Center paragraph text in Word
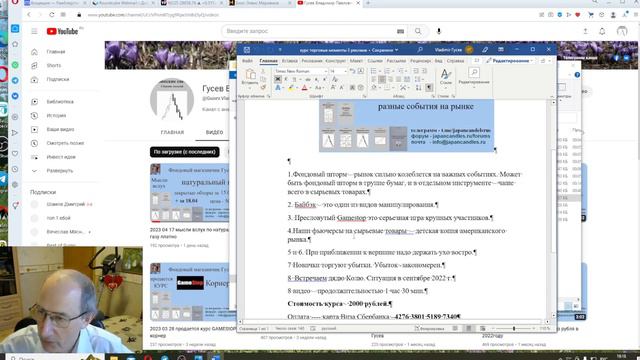 click(x=382, y=79)
